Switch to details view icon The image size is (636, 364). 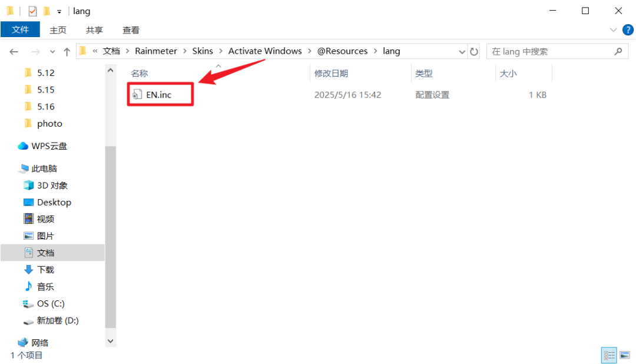click(x=609, y=356)
